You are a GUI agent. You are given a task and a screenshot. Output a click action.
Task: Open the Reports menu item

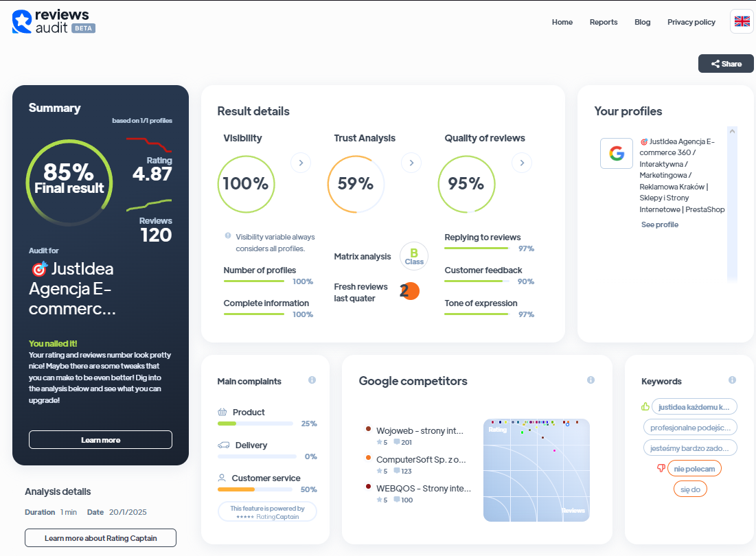tap(604, 22)
